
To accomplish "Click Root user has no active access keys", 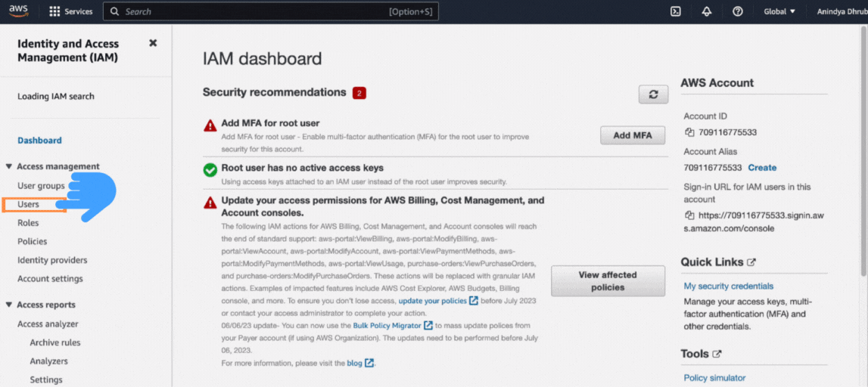I will (302, 168).
